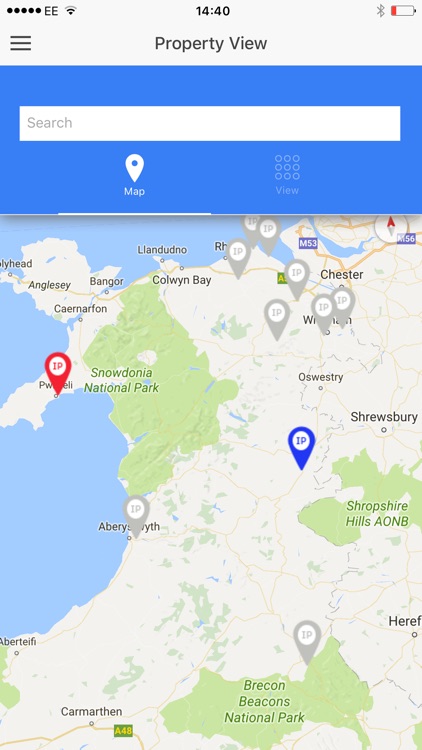Screen dimensions: 422x750
Task: Tap the Oswestry town label
Action: [x=321, y=377]
